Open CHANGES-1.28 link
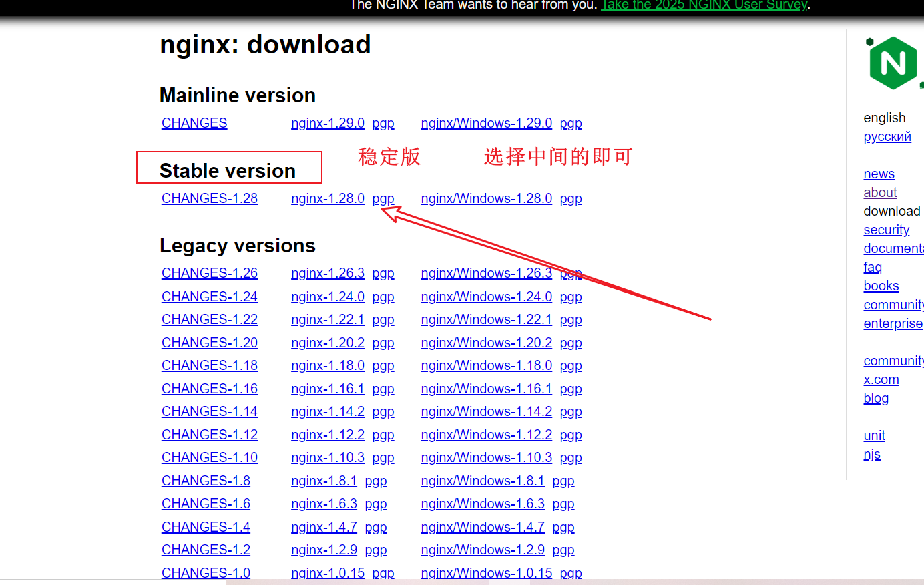The image size is (924, 585). click(210, 198)
